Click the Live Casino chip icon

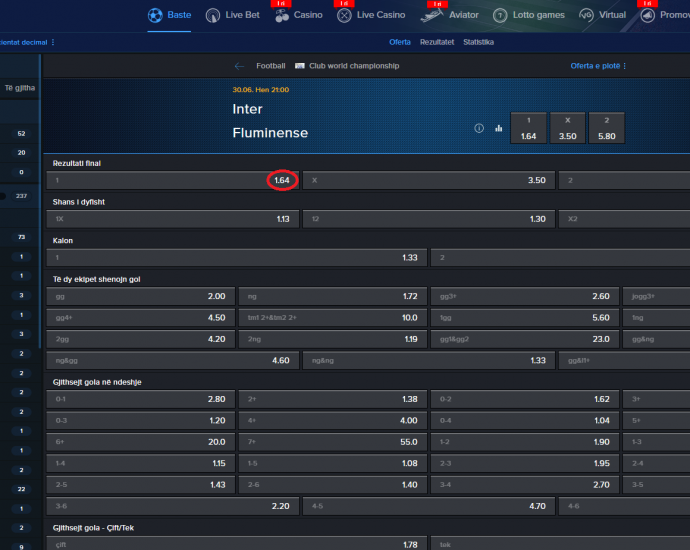(x=344, y=16)
